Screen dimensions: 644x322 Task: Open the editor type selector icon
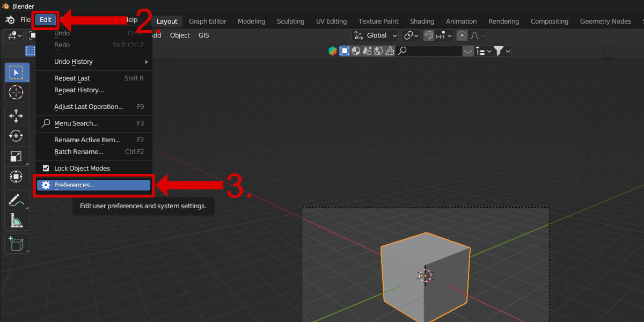(14, 35)
